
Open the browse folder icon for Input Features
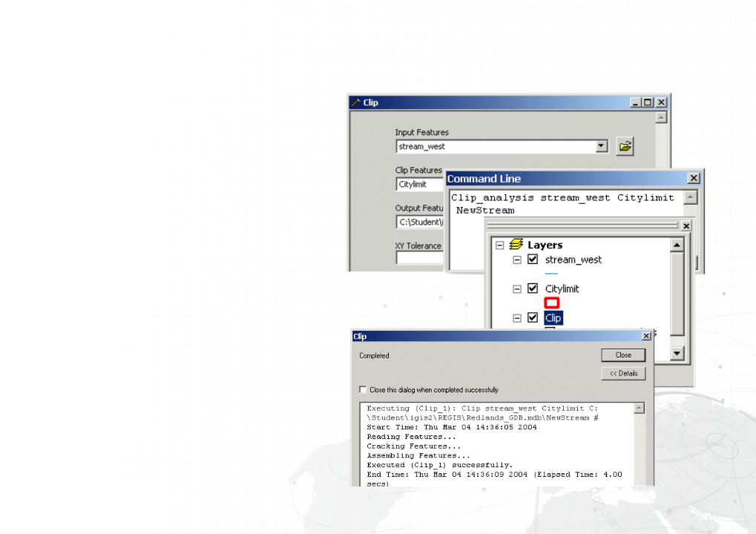point(625,146)
